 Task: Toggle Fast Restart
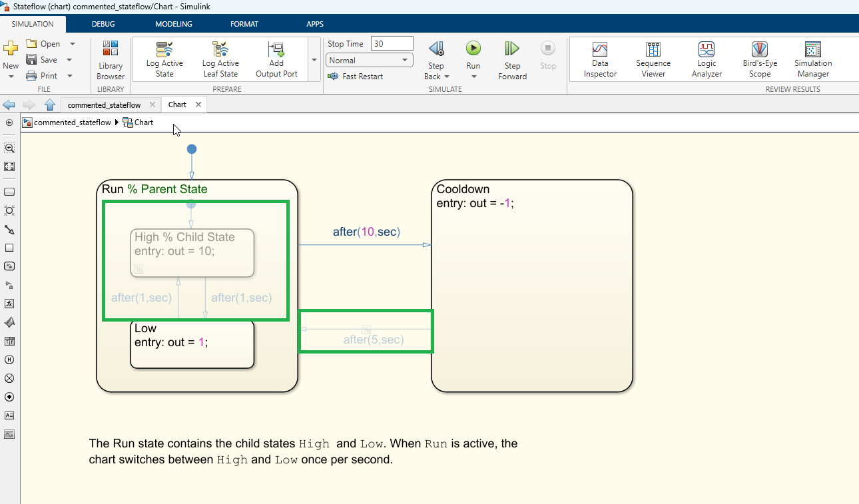(356, 77)
